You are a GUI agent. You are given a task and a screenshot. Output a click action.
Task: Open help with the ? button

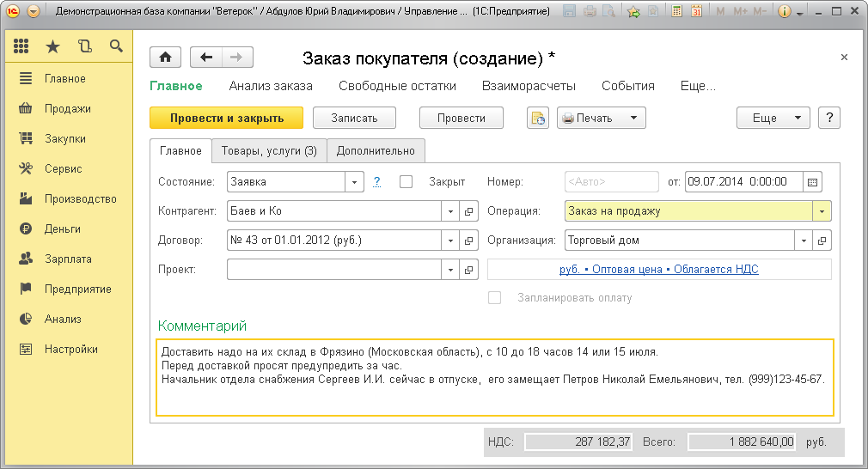pos(829,118)
